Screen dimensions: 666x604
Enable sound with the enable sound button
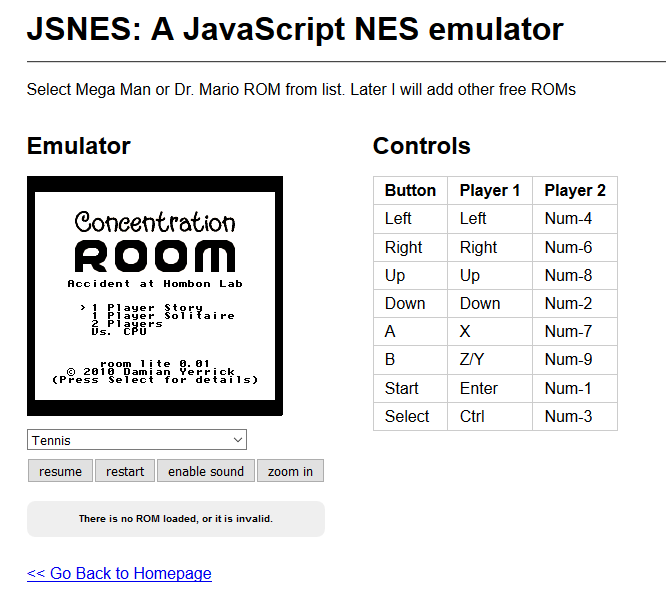(206, 471)
